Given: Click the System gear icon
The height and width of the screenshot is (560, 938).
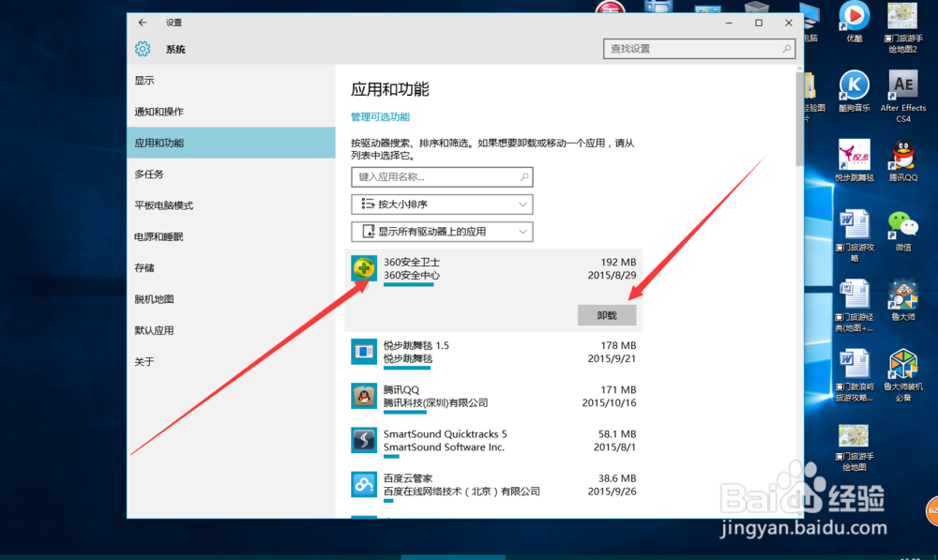Looking at the screenshot, I should (x=143, y=49).
